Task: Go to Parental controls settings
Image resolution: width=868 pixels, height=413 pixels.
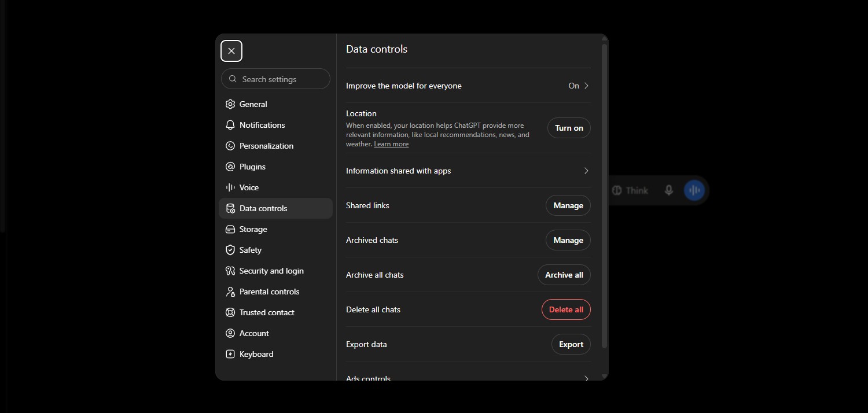Action: (275, 292)
